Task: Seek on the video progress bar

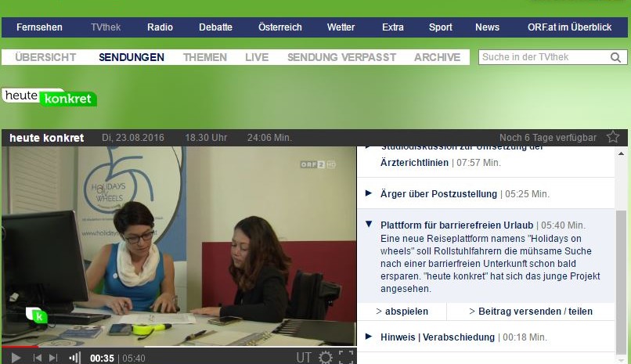Action: coord(178,346)
